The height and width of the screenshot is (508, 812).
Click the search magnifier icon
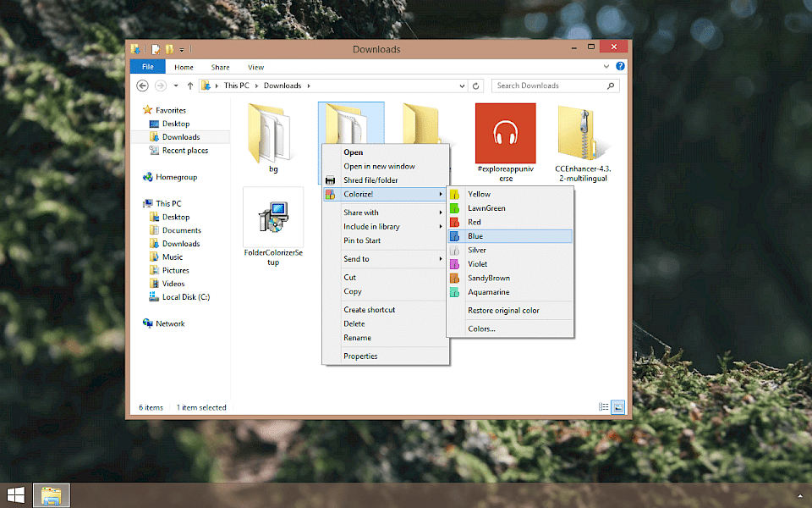611,86
